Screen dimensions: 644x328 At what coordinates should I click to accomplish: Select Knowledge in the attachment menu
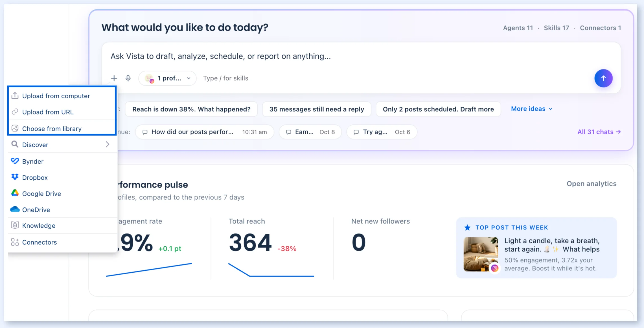[62, 225]
